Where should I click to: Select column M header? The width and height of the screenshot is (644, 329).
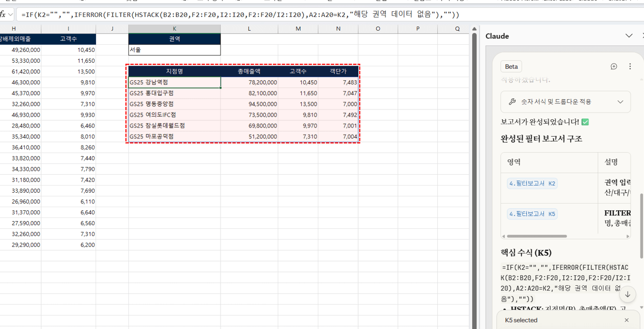298,29
